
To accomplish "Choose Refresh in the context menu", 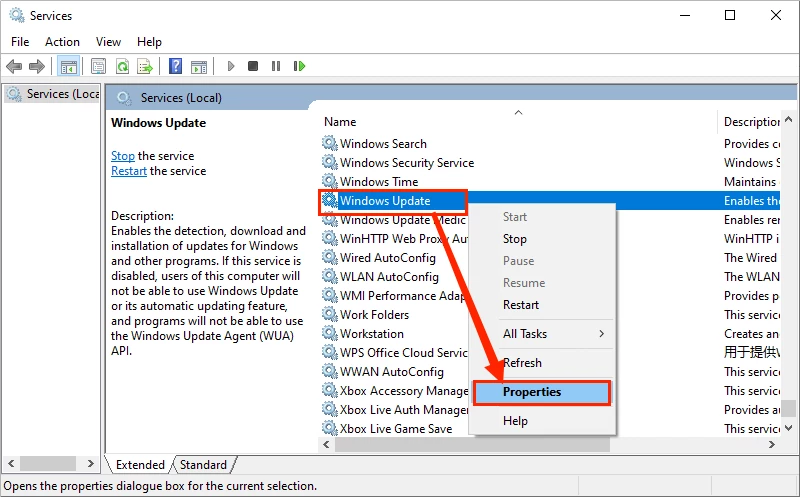I will 542,363.
